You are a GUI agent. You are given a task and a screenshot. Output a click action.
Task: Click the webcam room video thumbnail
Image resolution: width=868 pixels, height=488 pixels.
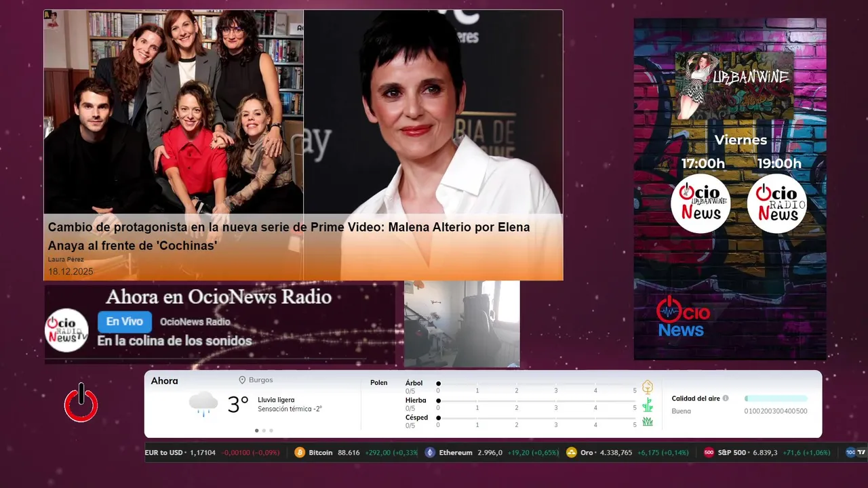tap(462, 324)
